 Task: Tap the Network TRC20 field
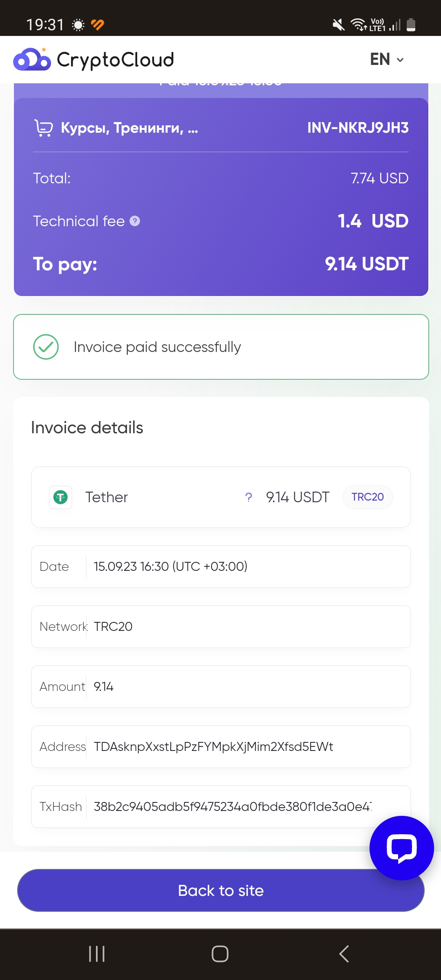[221, 626]
